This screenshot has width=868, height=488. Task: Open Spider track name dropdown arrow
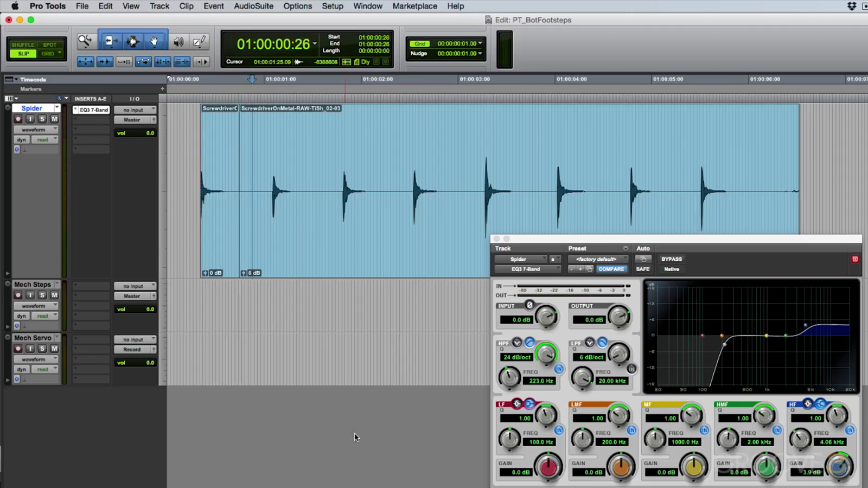[x=57, y=108]
